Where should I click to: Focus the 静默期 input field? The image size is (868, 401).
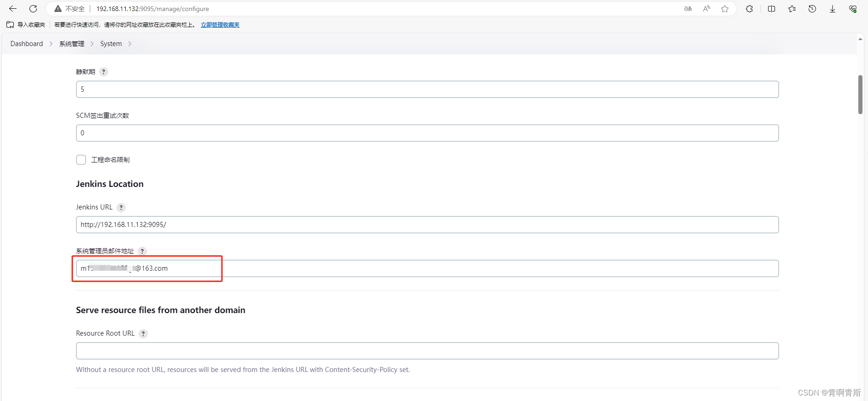coord(427,89)
